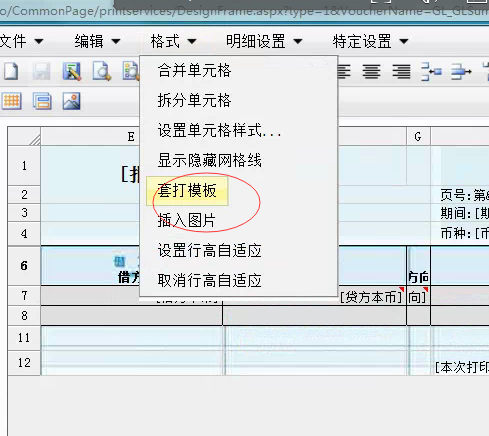Click the [本次打印 cell in row 12
The image size is (489, 436).
pos(462,367)
